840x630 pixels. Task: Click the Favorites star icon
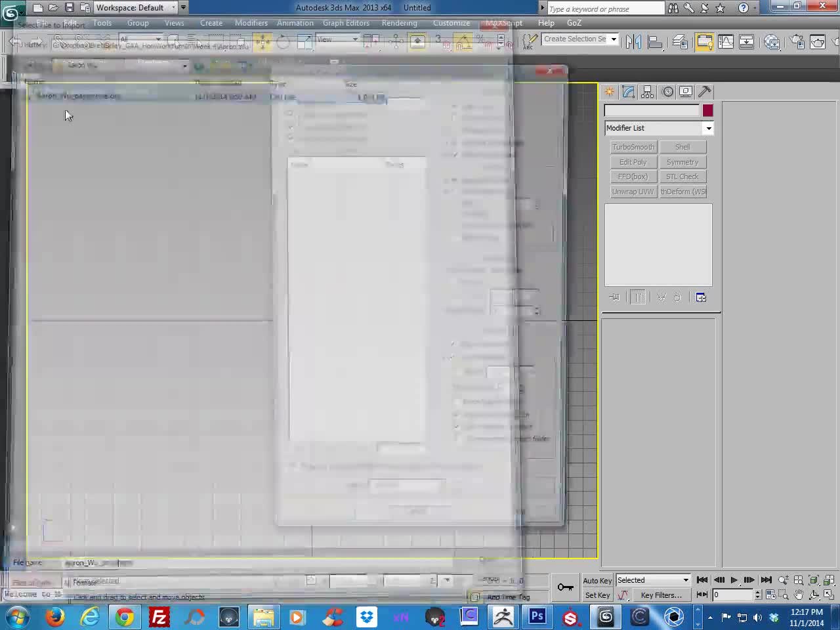coord(721,8)
